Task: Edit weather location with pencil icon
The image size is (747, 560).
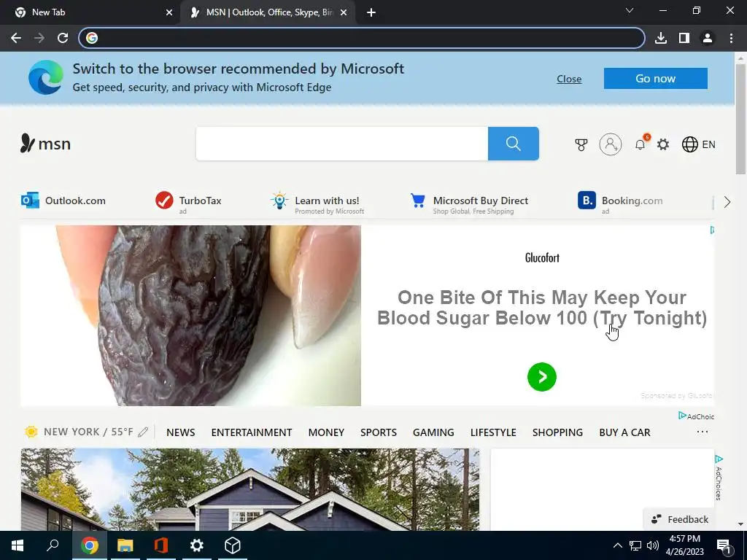Action: click(x=143, y=432)
